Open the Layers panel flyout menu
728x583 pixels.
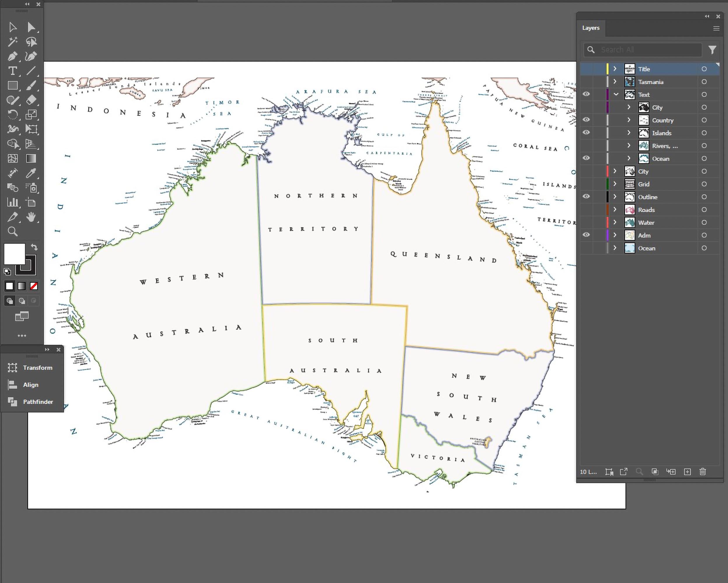716,28
